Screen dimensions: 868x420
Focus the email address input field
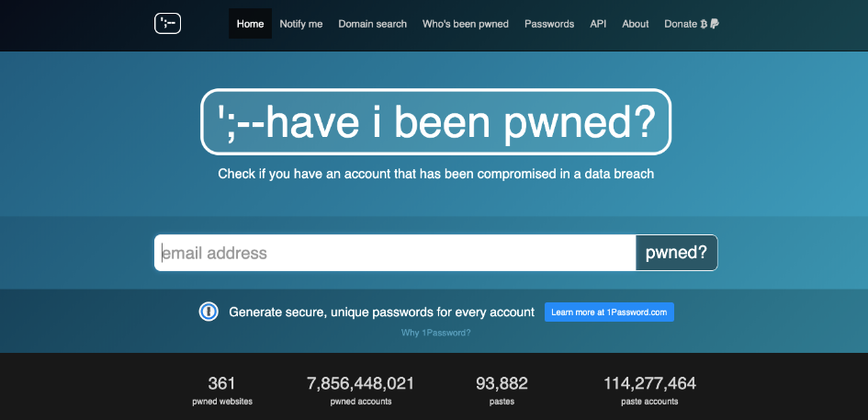click(x=395, y=253)
